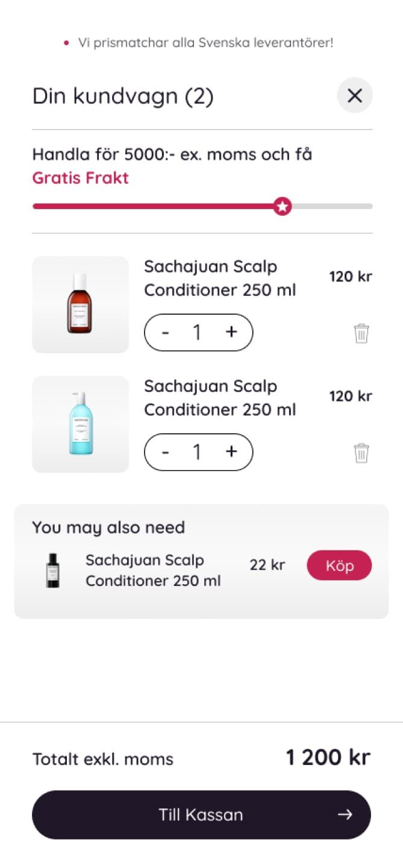This screenshot has height=868, width=403.
Task: Click the Gratis Frakt text
Action: coord(80,178)
